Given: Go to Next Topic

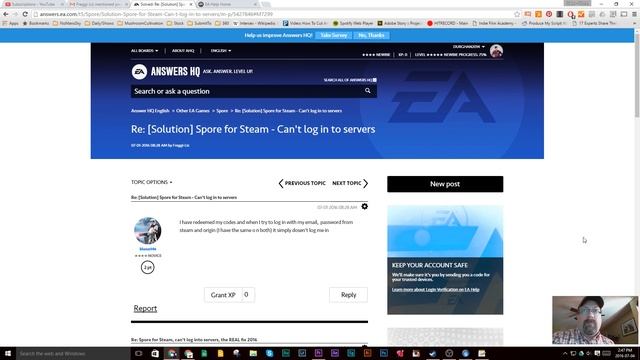Looking at the screenshot, I should tap(350, 183).
